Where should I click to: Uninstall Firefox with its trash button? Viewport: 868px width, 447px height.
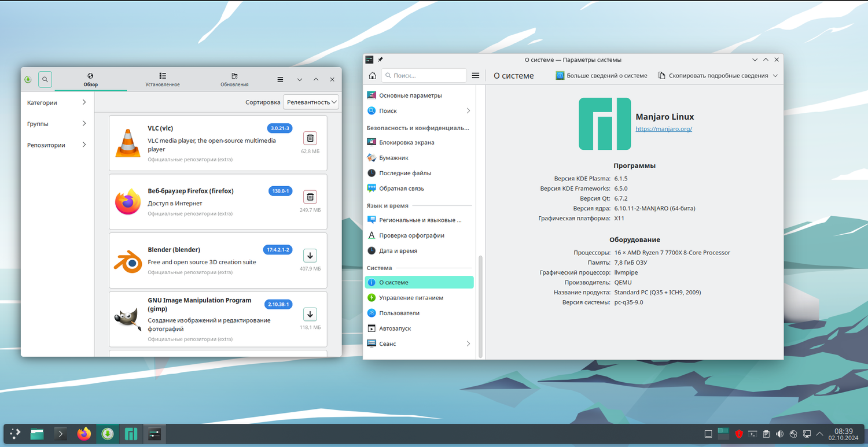(x=310, y=197)
